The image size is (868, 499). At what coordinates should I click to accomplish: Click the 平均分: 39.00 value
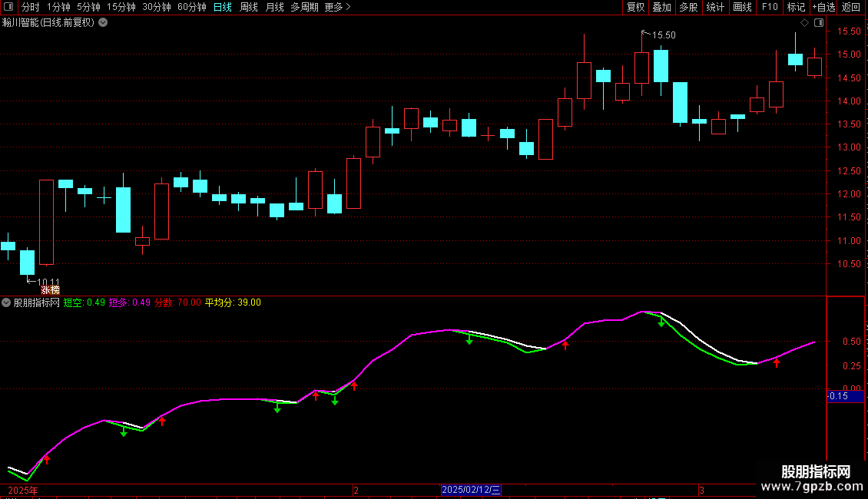click(233, 302)
